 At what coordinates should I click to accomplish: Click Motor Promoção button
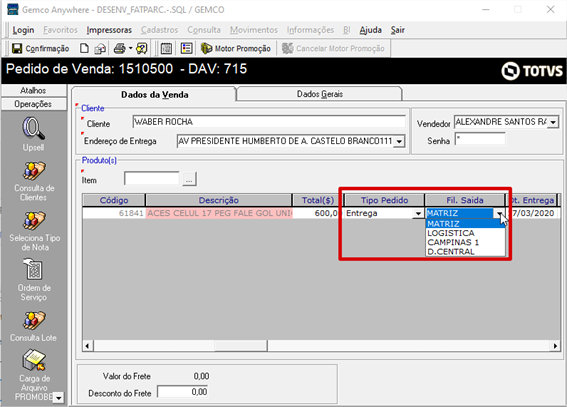(236, 48)
